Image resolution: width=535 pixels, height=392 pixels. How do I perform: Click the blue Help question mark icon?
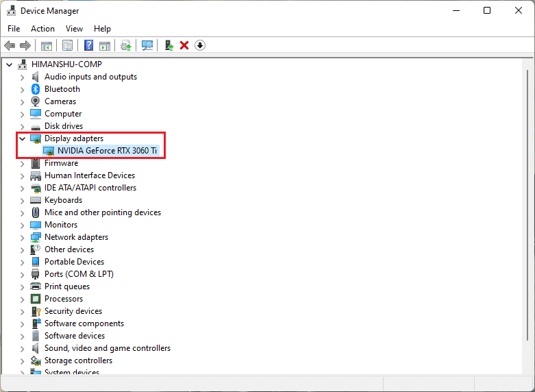(89, 45)
